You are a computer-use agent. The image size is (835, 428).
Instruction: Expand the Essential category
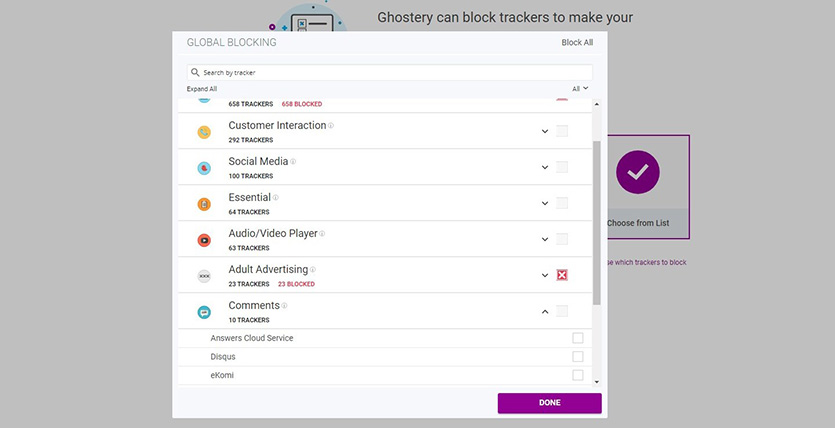pos(545,203)
